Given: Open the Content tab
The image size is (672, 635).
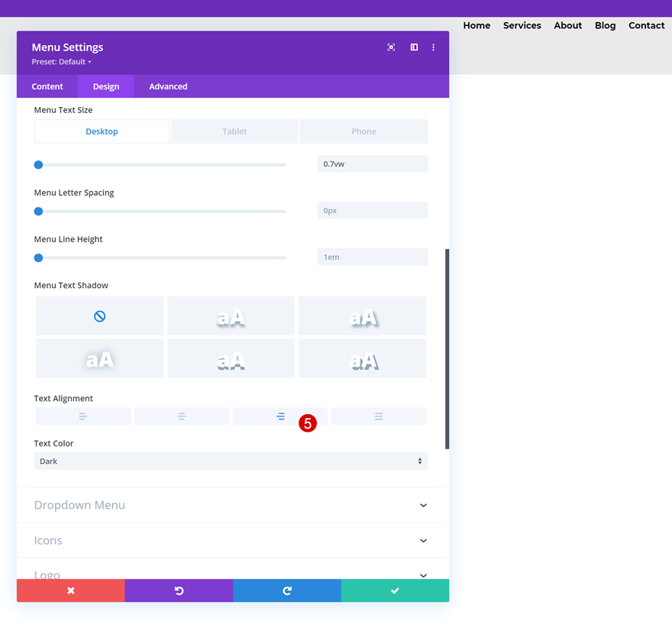Looking at the screenshot, I should point(47,86).
